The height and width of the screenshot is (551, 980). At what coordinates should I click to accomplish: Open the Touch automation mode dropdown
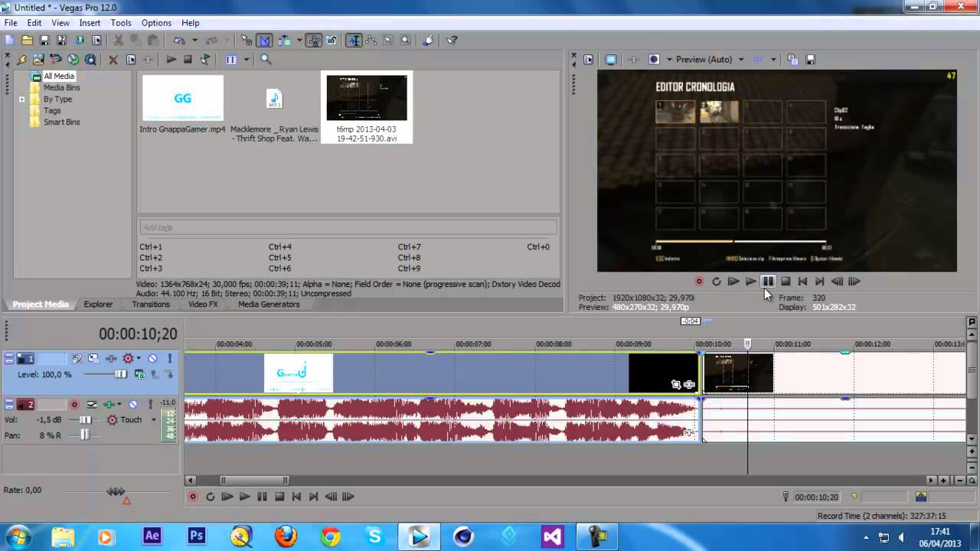tap(153, 419)
